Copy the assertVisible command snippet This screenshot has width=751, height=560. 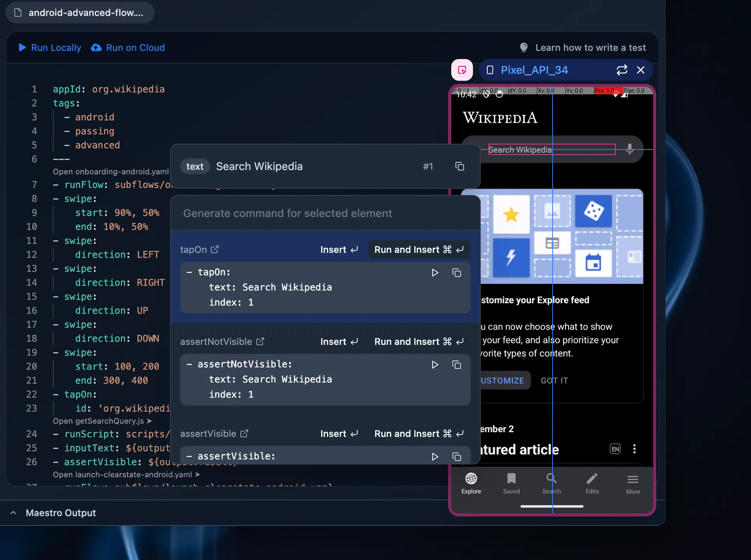click(457, 457)
